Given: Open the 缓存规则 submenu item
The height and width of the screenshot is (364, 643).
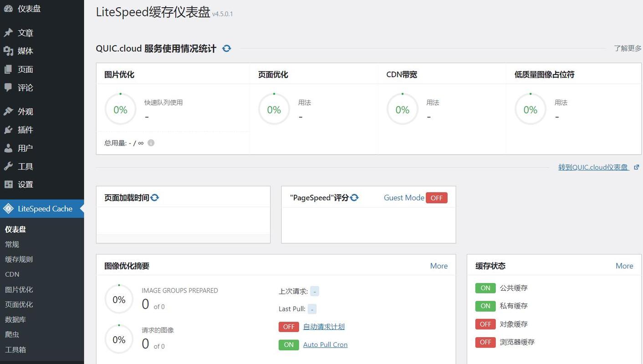Looking at the screenshot, I should pos(19,259).
